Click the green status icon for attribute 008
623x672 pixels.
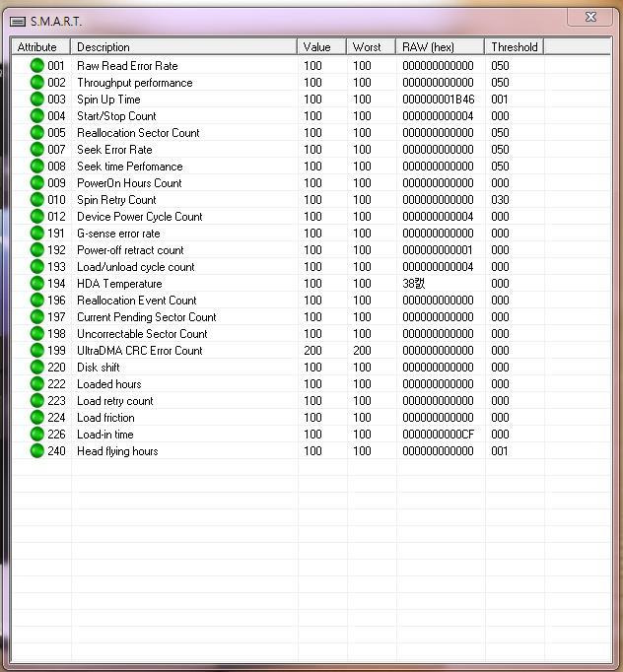click(x=37, y=166)
